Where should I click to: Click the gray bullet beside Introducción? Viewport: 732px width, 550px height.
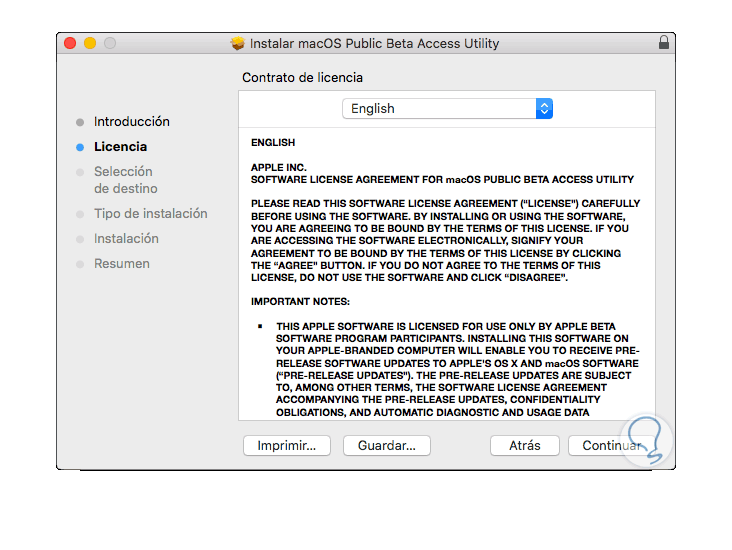tap(80, 122)
